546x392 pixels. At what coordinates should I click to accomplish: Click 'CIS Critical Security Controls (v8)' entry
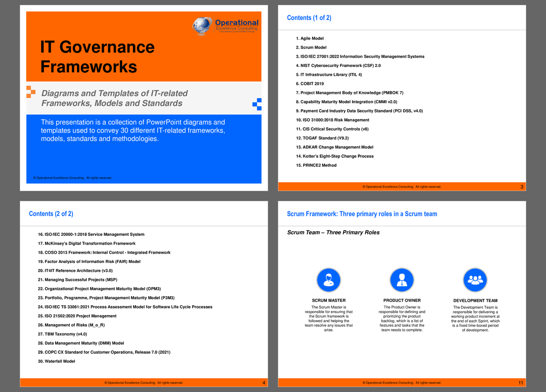[332, 129]
